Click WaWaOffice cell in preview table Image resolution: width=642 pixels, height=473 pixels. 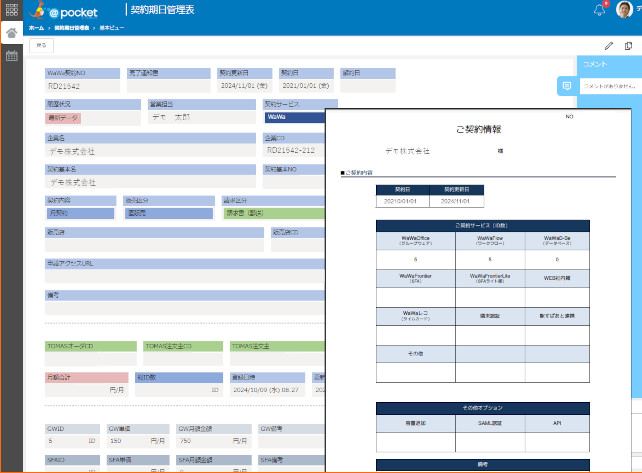click(x=416, y=240)
